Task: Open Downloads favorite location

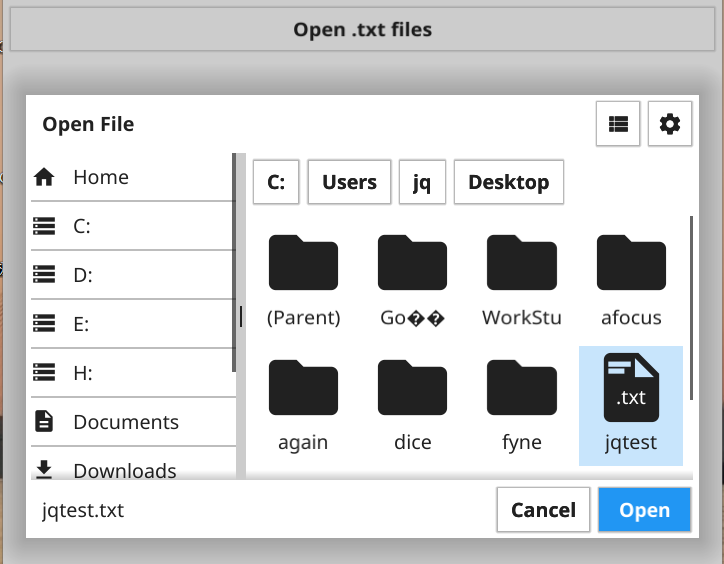Action: [x=124, y=470]
